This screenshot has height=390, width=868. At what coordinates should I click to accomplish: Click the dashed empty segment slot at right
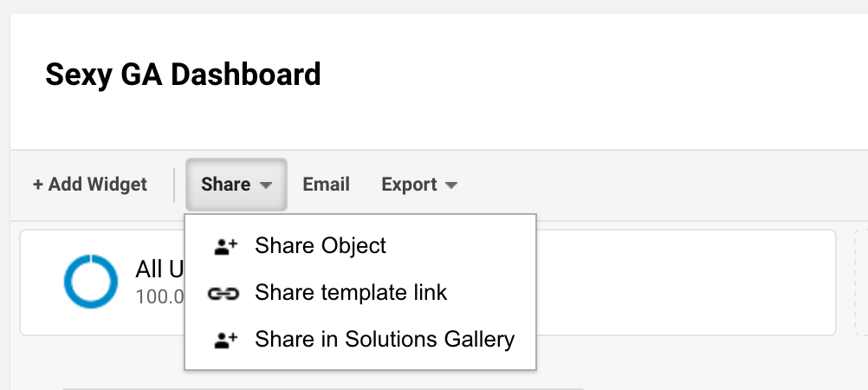click(861, 283)
